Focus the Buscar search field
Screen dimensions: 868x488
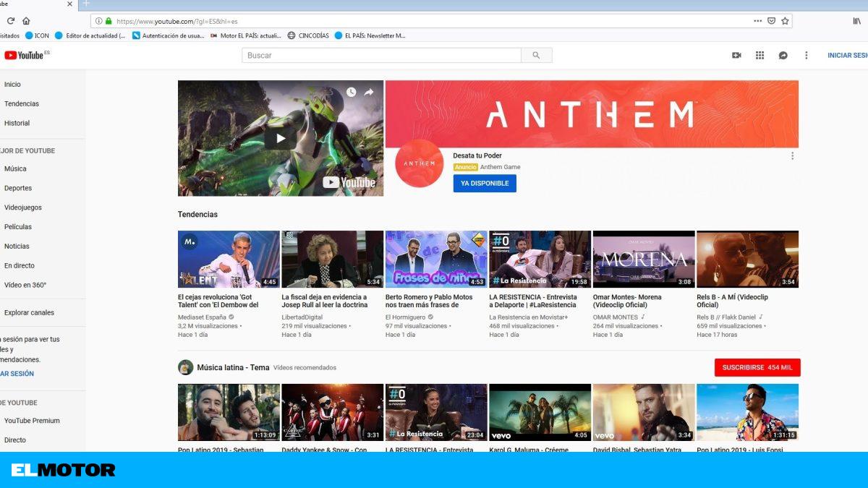tap(381, 56)
